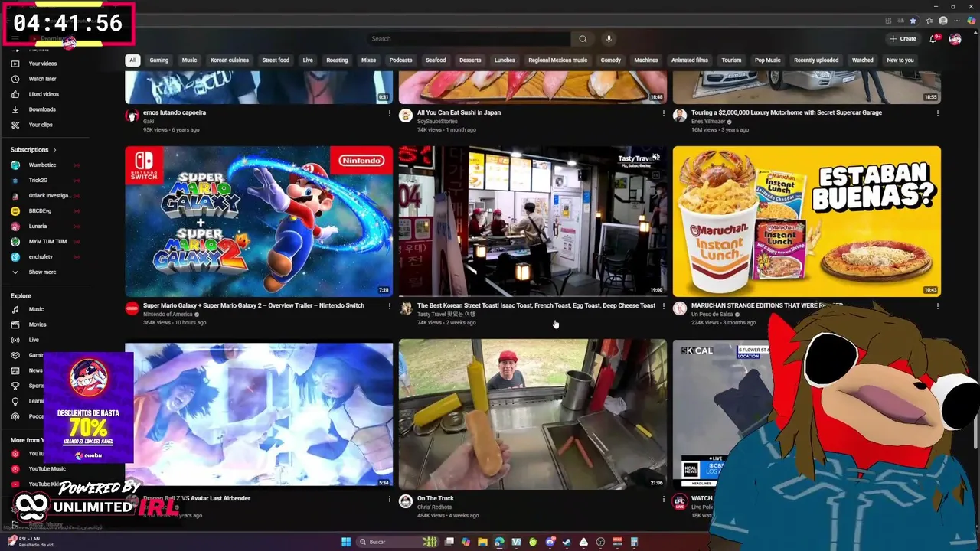Select the Podcasts filter chip

pyautogui.click(x=400, y=60)
